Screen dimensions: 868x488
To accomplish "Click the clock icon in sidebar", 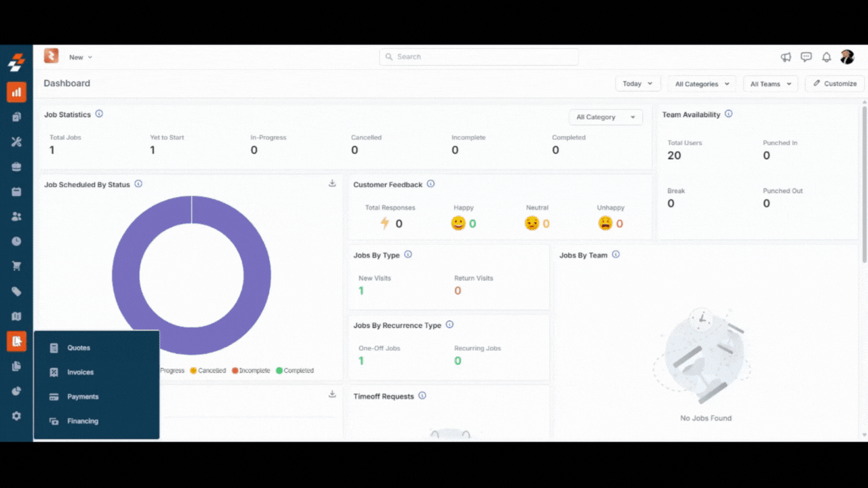I will point(16,241).
